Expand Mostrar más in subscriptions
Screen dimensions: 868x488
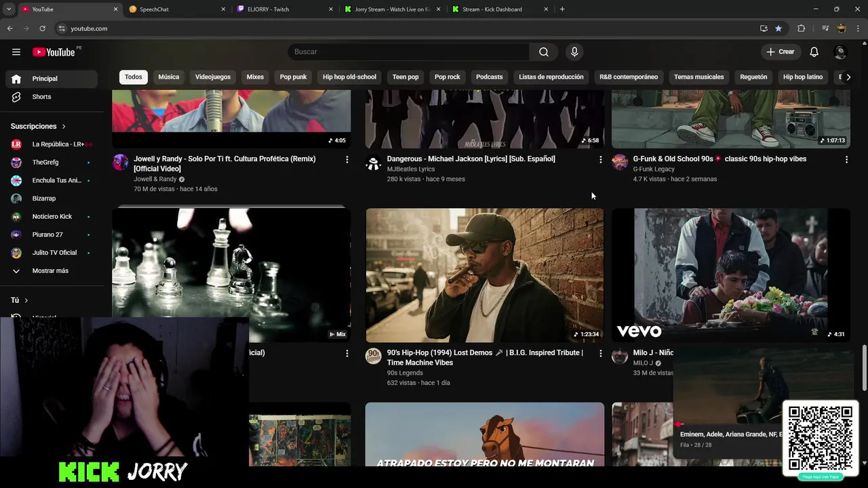pos(52,271)
